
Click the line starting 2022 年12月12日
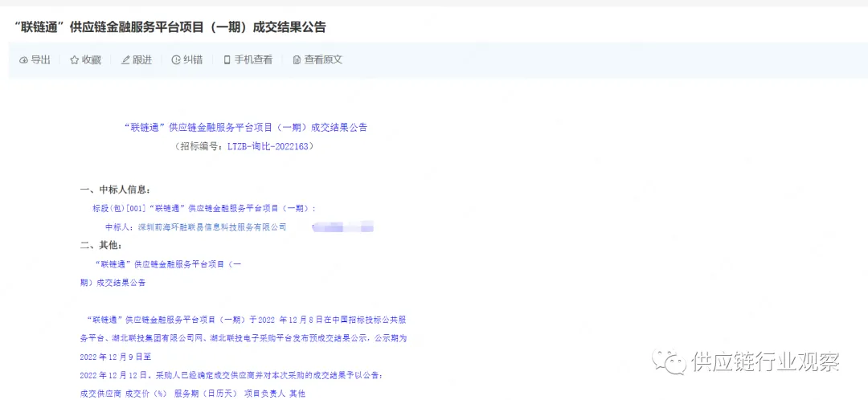[231, 375]
